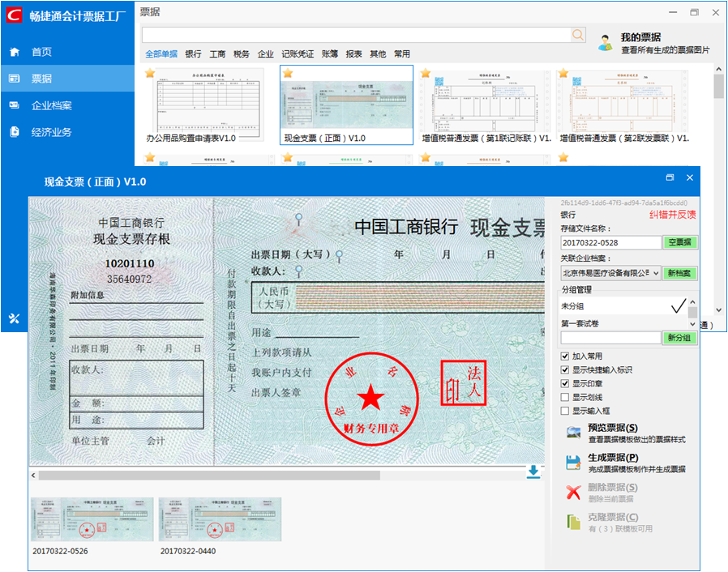Image resolution: width=728 pixels, height=572 pixels.
Task: Click the checkmark next to 未分组
Action: coord(679,306)
